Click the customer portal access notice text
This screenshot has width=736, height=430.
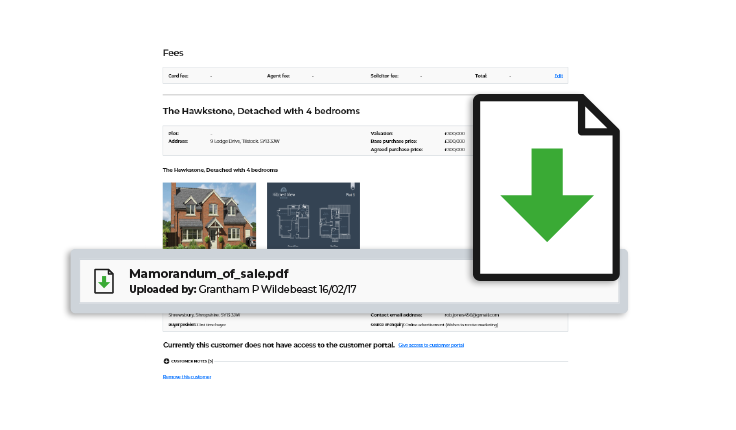(x=277, y=343)
